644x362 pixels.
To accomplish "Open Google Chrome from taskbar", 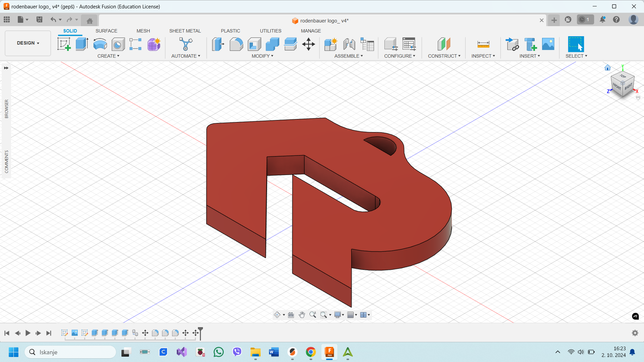I will tap(311, 352).
